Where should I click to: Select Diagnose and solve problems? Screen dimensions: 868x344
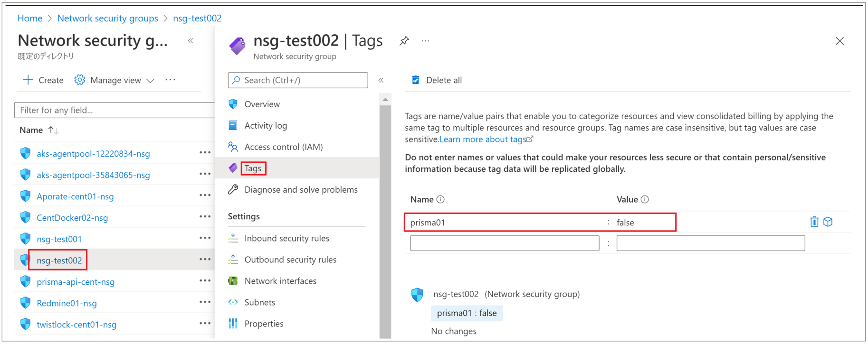click(301, 190)
